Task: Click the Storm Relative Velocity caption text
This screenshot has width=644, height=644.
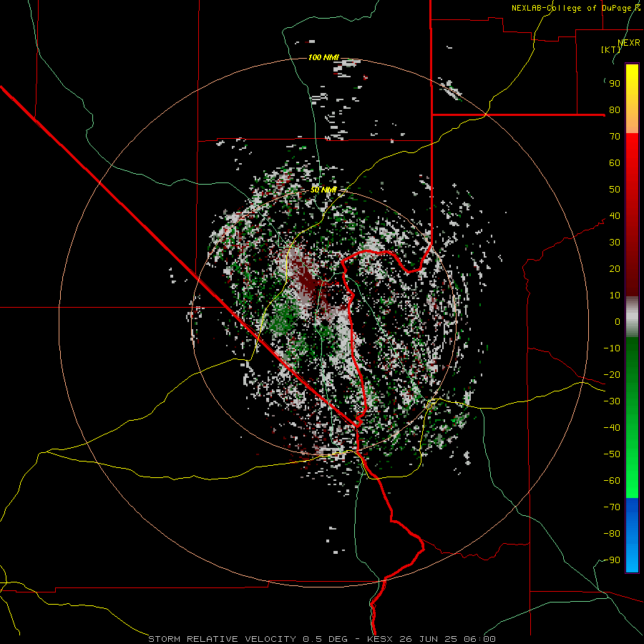Action: (x=221, y=639)
